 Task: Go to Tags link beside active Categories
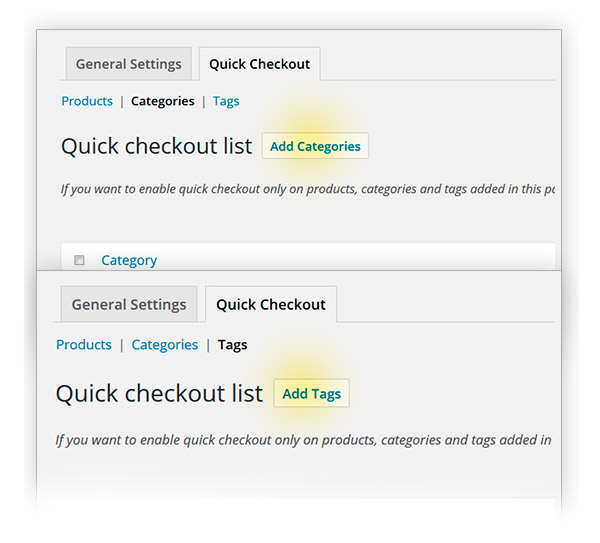[226, 101]
